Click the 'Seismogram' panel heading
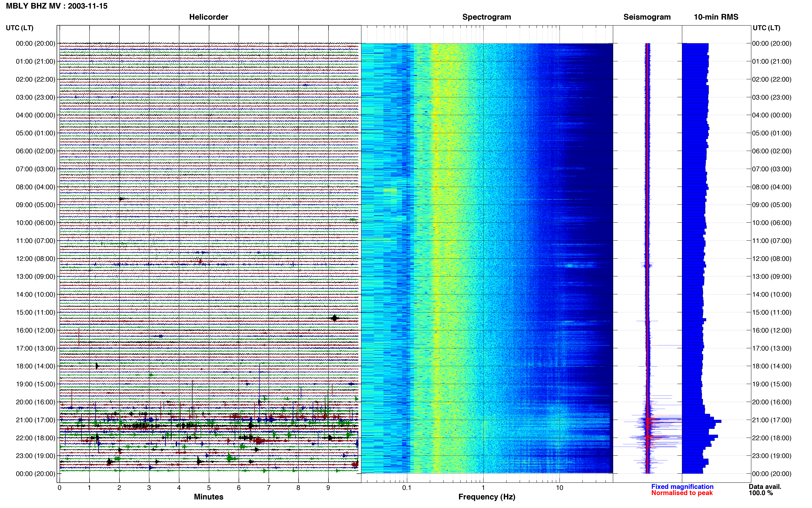 pyautogui.click(x=647, y=17)
